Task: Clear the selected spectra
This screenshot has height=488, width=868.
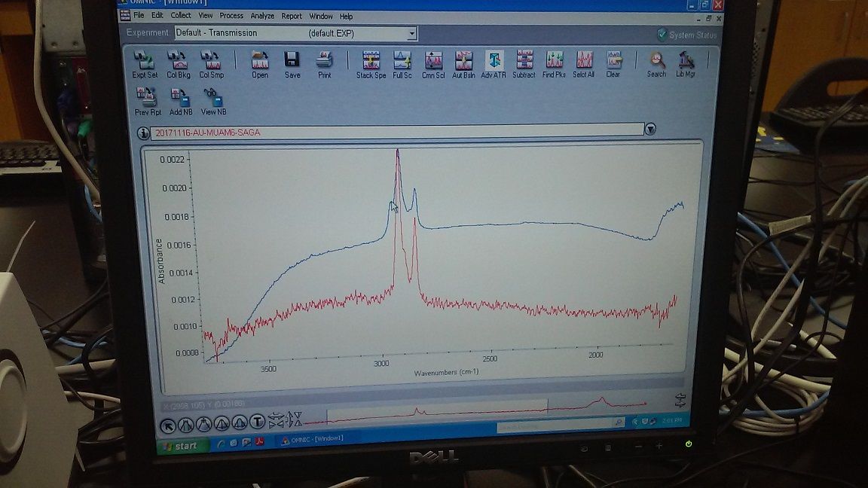Action: point(613,64)
